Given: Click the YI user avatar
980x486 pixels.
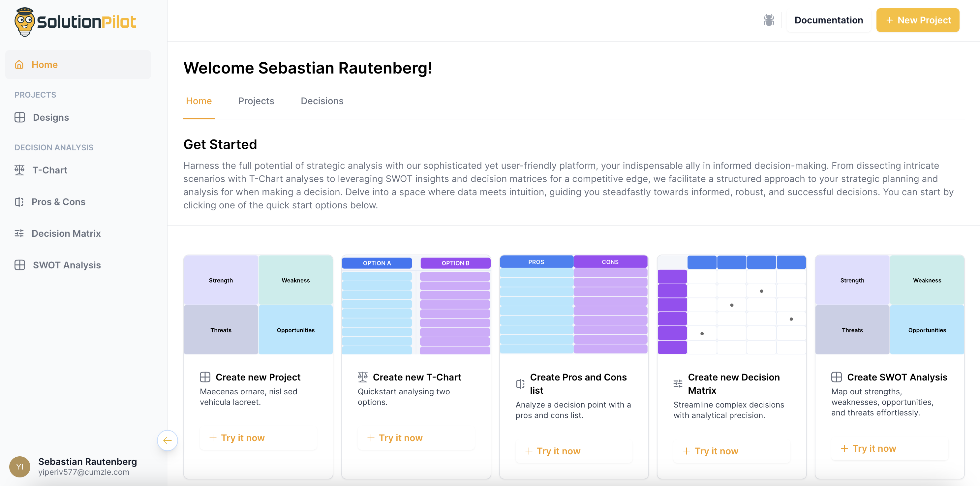Looking at the screenshot, I should 20,467.
